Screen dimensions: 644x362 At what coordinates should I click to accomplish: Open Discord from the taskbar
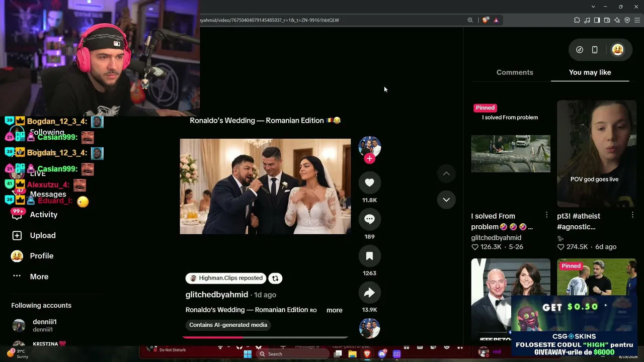coord(382,354)
